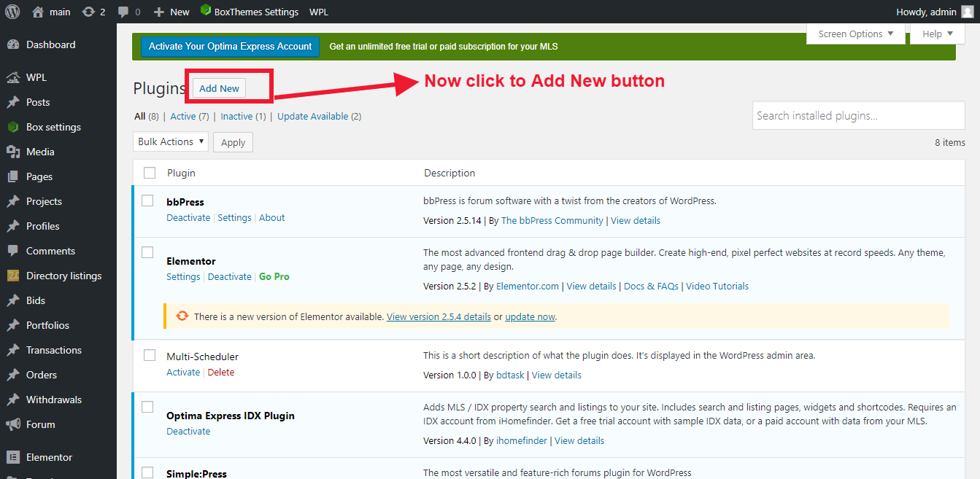Screen dimensions: 980x479
Task: Filter plugins by Inactive (1)
Action: coord(244,116)
